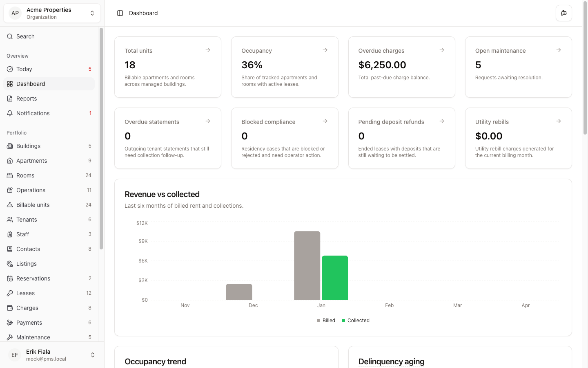Go to Reports in the sidebar

27,98
